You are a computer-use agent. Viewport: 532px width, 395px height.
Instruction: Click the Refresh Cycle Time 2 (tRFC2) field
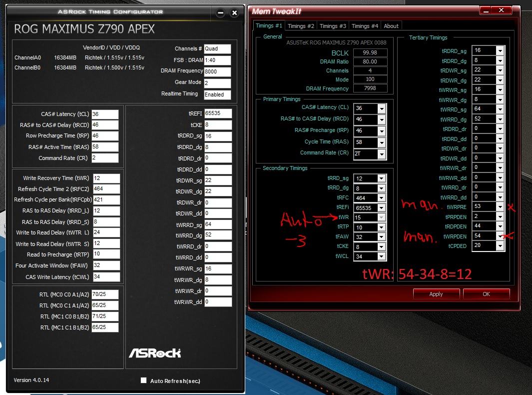[106, 189]
